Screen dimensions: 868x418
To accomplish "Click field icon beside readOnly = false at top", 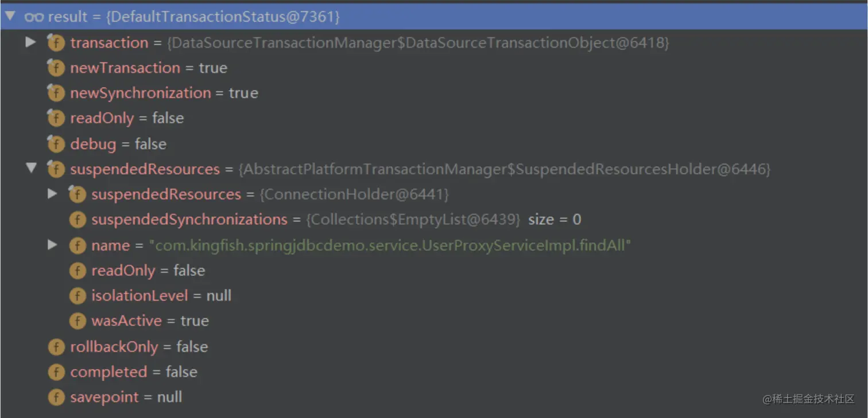I will tap(56, 119).
